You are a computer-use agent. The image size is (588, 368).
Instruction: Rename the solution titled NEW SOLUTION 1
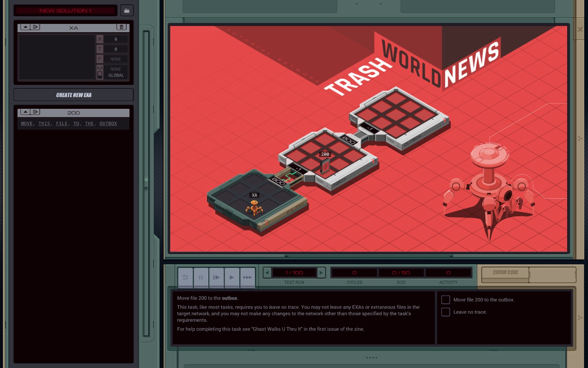(65, 11)
